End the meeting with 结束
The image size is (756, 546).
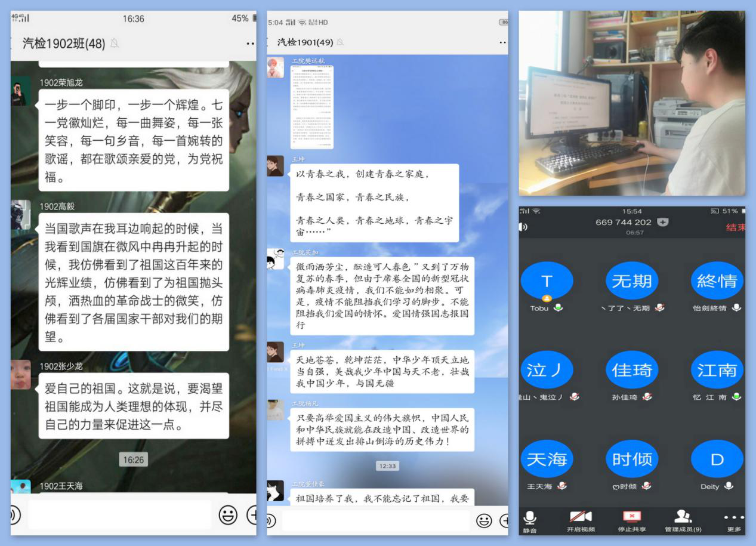click(735, 227)
